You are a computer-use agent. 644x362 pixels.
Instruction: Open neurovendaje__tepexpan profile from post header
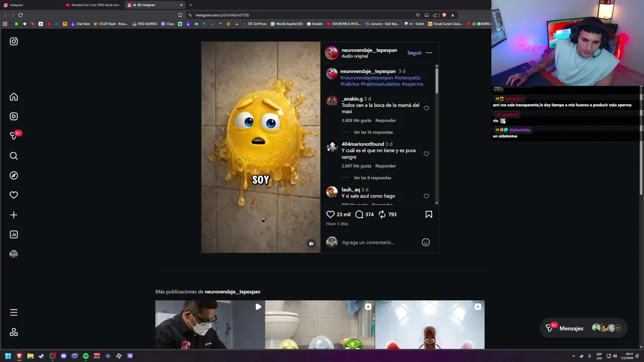[x=369, y=50]
